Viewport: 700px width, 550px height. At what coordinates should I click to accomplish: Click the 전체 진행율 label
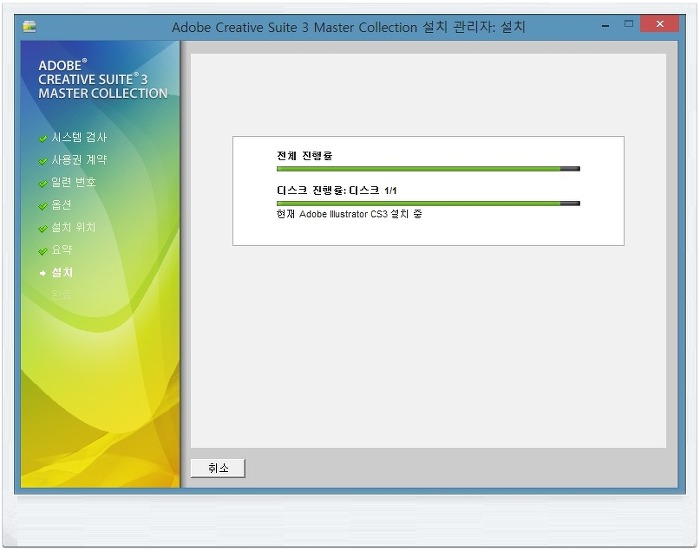point(304,155)
